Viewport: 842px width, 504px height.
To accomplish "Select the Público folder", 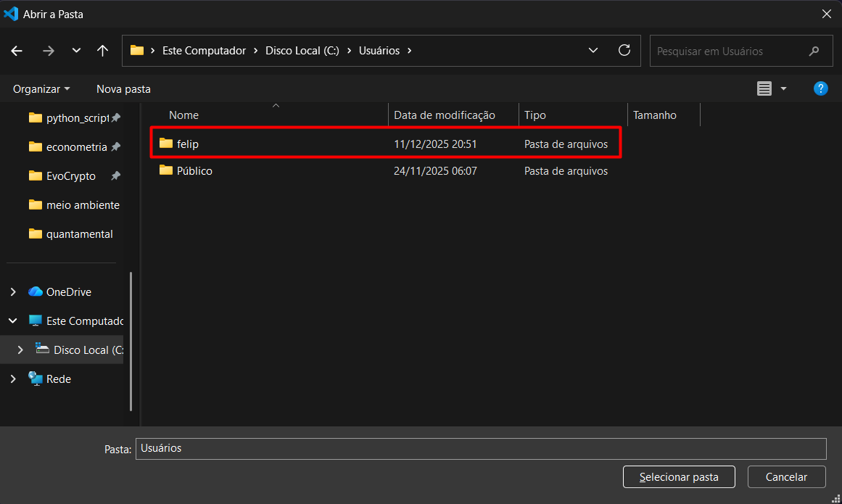I will pos(194,171).
